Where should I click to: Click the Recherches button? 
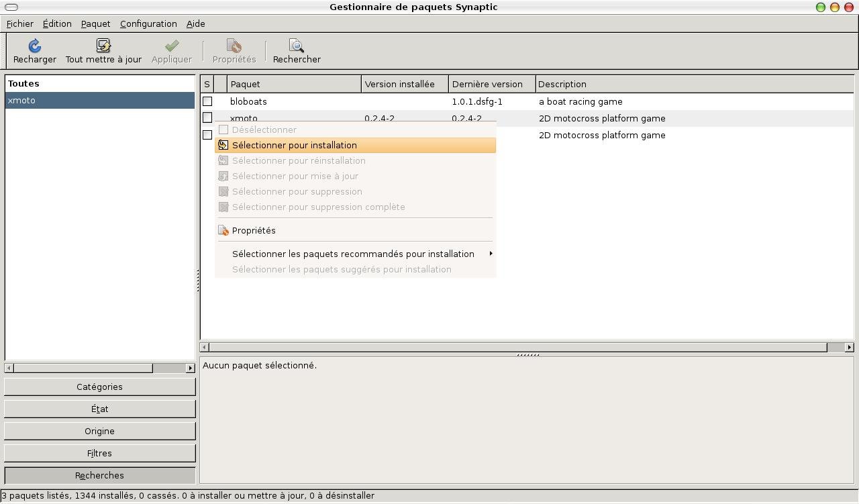100,475
